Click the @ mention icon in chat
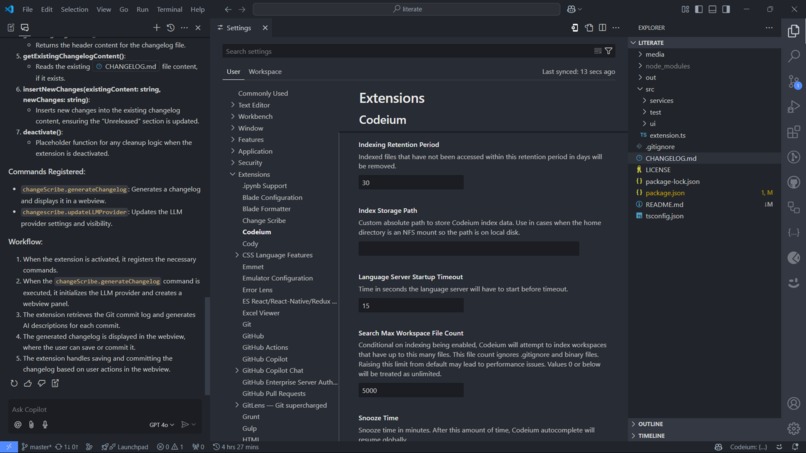 tap(18, 425)
